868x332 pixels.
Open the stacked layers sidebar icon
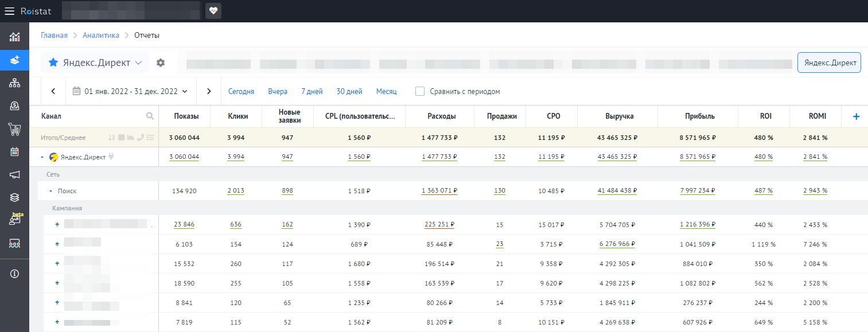tap(15, 197)
